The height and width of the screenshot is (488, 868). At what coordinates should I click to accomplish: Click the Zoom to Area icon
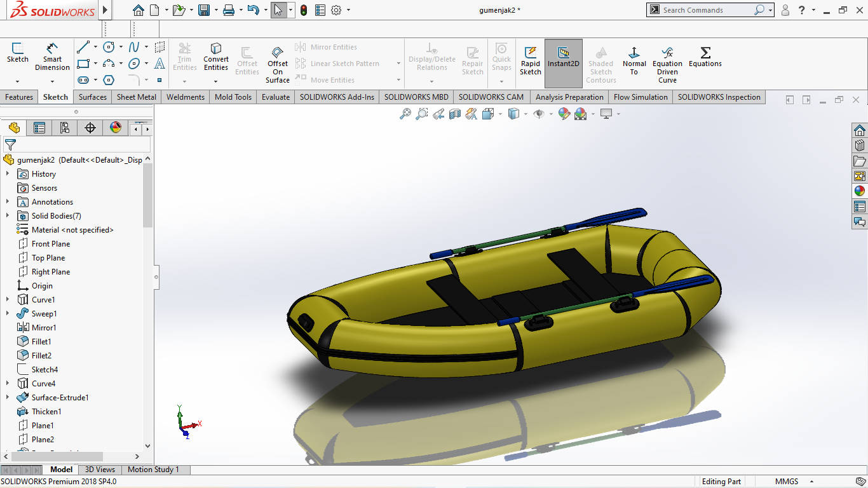422,114
